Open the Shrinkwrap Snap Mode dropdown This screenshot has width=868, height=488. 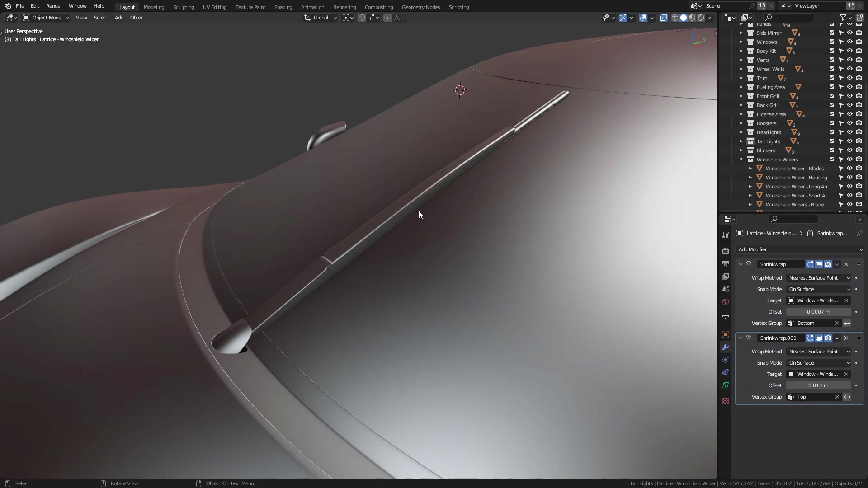click(x=819, y=289)
